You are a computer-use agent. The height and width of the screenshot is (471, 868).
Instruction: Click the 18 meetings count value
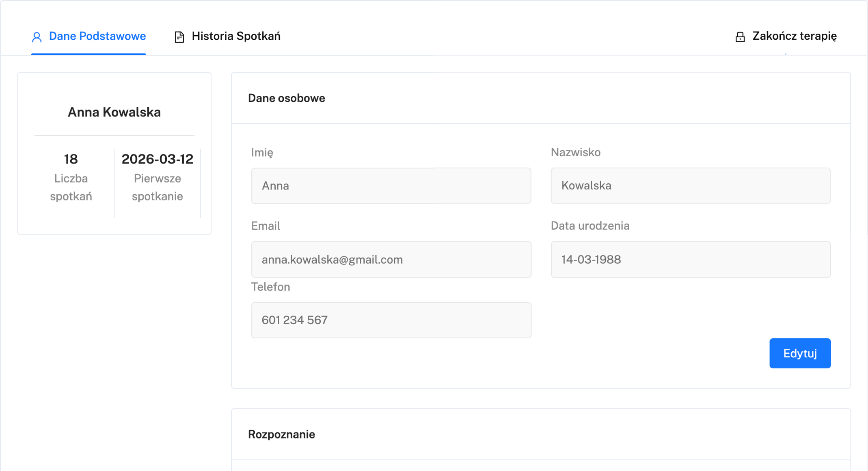point(71,159)
